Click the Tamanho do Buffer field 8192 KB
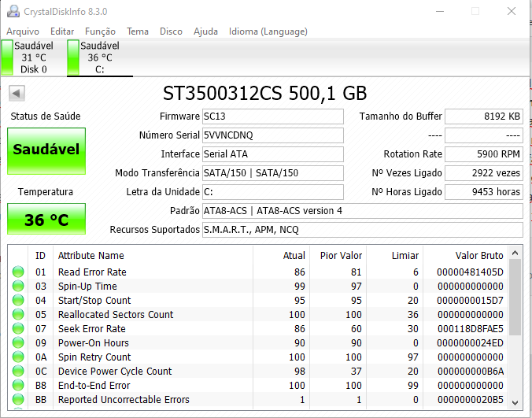Screen dimensions: 532x418 484,117
